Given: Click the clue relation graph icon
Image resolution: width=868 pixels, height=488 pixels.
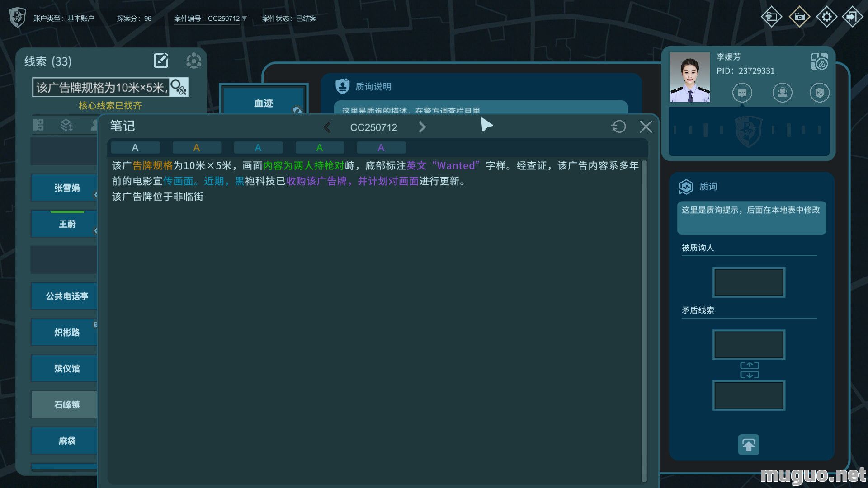Looking at the screenshot, I should 193,61.
